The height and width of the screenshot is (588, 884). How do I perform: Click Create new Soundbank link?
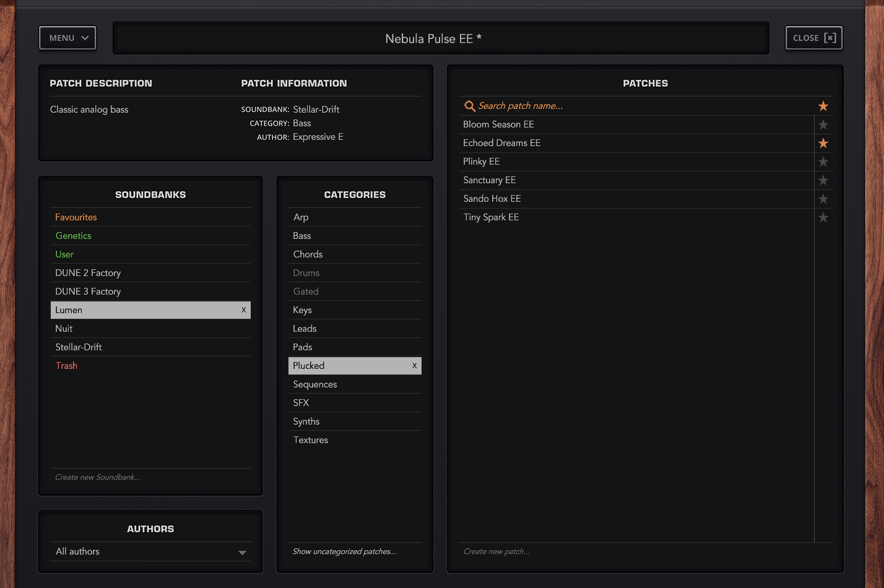tap(98, 477)
